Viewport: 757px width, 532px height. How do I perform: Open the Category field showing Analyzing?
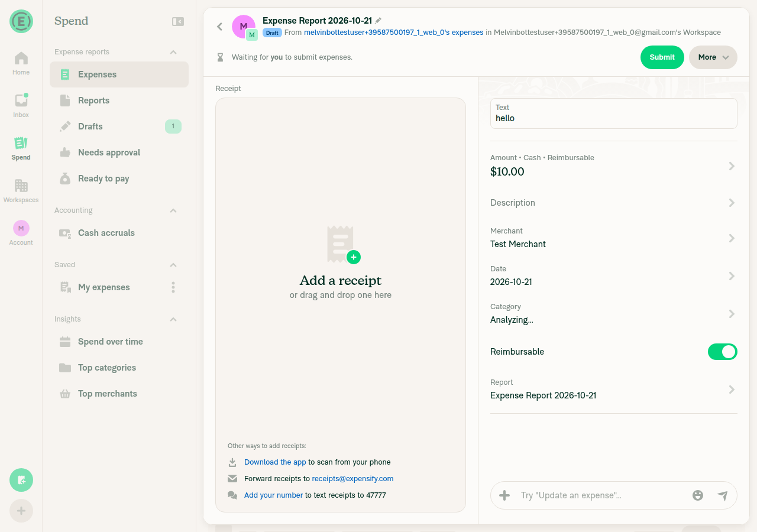(x=613, y=314)
